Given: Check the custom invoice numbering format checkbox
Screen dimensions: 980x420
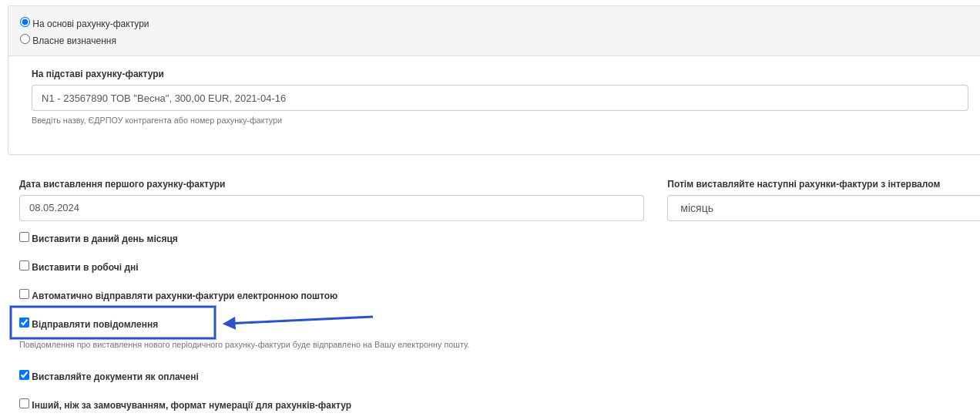Looking at the screenshot, I should 25,404.
